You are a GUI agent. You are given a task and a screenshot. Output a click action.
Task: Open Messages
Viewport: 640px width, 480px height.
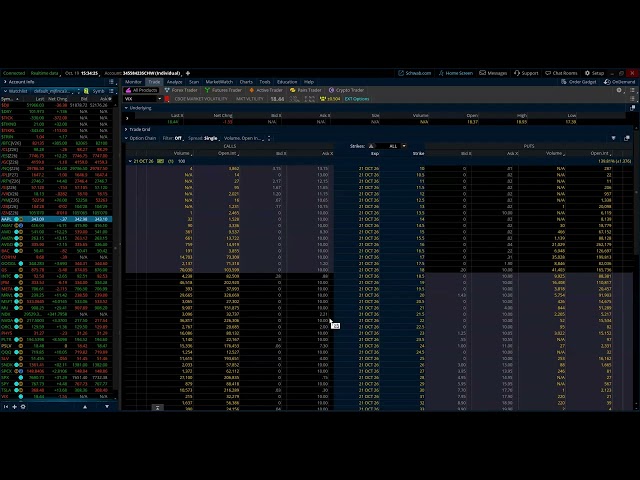(493, 73)
